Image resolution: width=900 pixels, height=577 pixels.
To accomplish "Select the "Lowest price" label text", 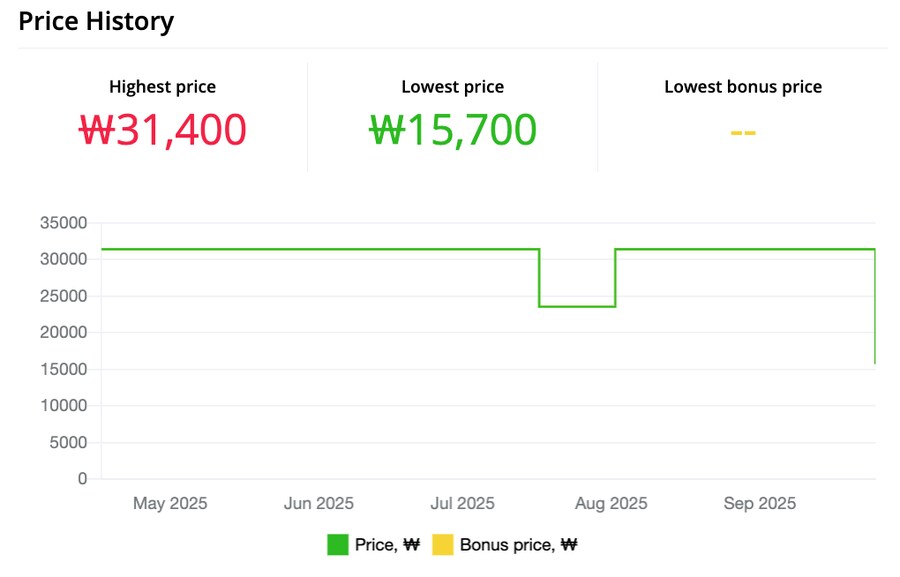I will click(x=452, y=87).
